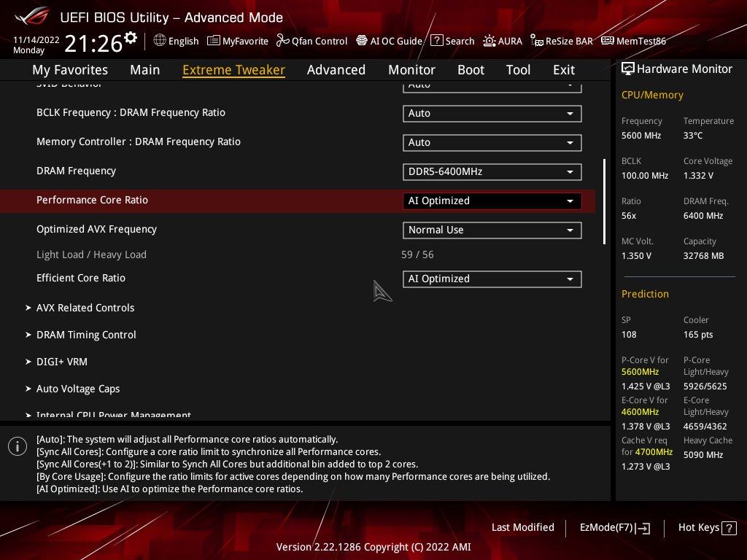Open MyFavorite list icon

tap(214, 41)
